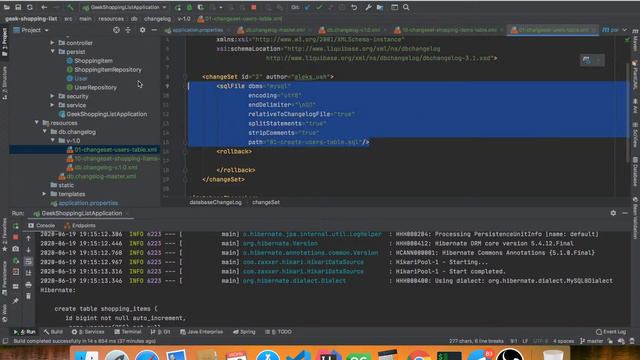Open the Project view dropdown

click(x=31, y=30)
